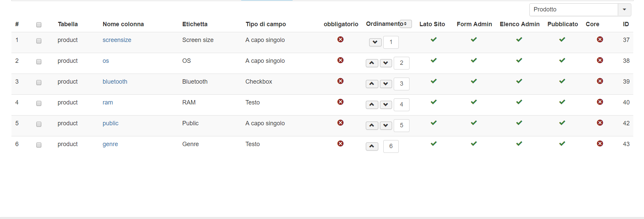Click the ordering number field for public row
Viewport: 644px width, 219px height.
401,126
